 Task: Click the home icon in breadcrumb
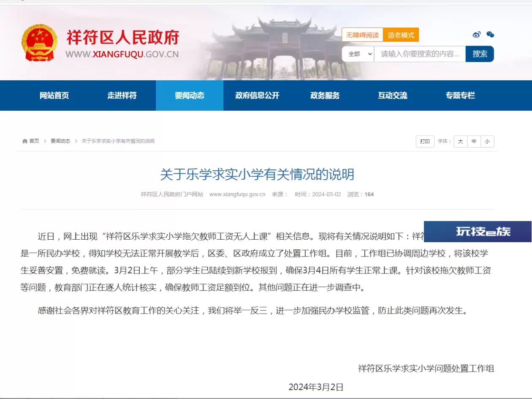tap(25, 141)
